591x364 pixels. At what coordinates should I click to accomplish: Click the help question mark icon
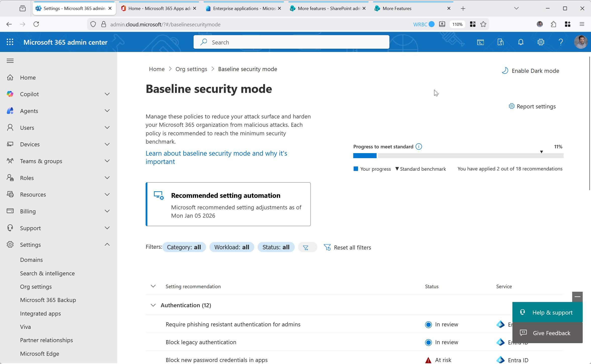[561, 42]
